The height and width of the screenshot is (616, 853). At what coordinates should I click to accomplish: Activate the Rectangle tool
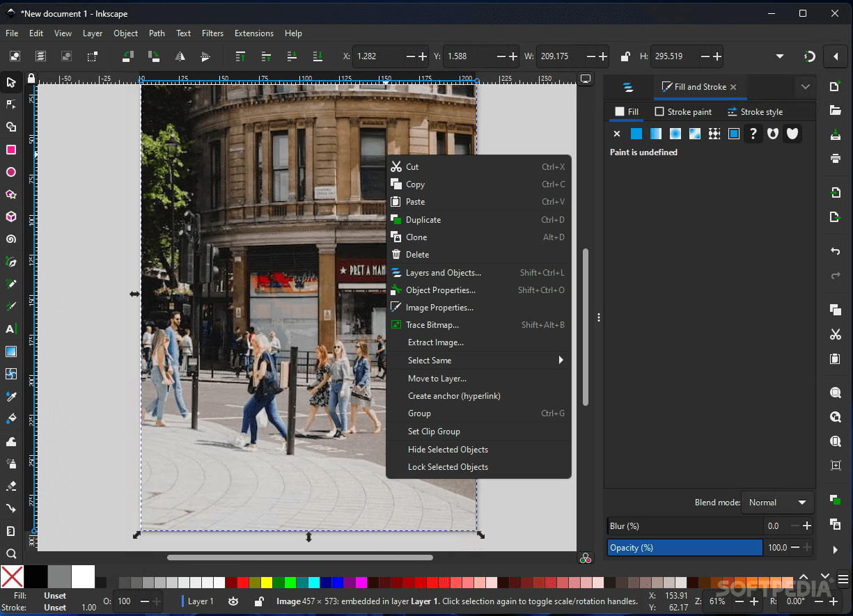pos(11,150)
